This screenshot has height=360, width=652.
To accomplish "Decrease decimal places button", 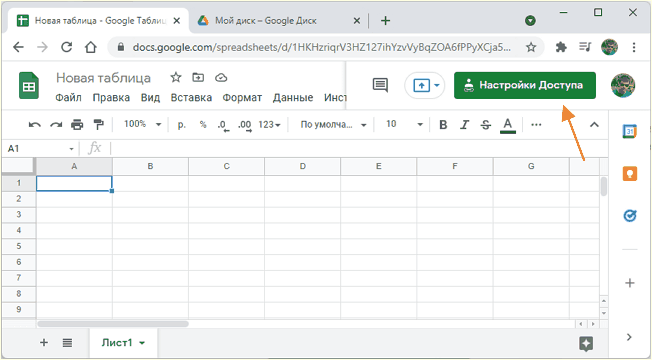I will pos(223,125).
